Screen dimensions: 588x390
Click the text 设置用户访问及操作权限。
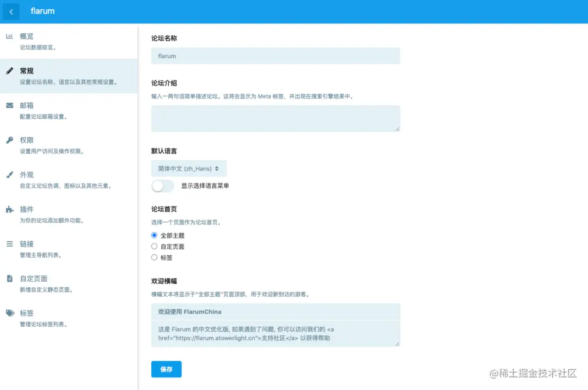(53, 151)
